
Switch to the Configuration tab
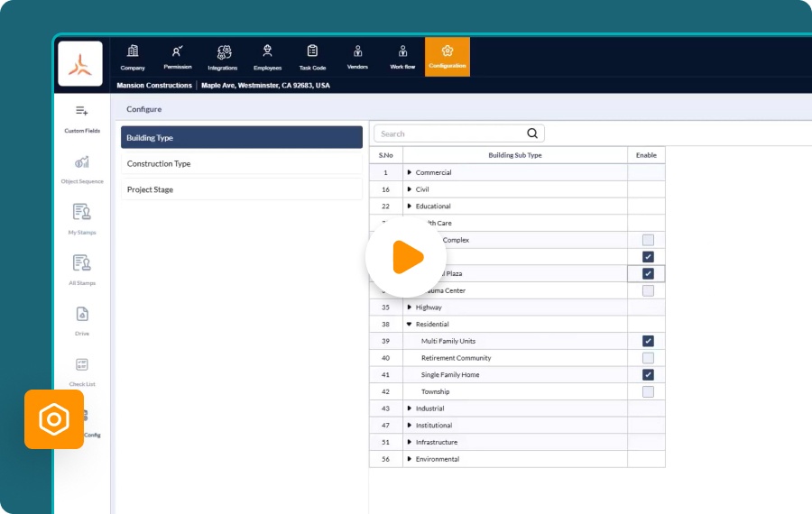[448, 57]
